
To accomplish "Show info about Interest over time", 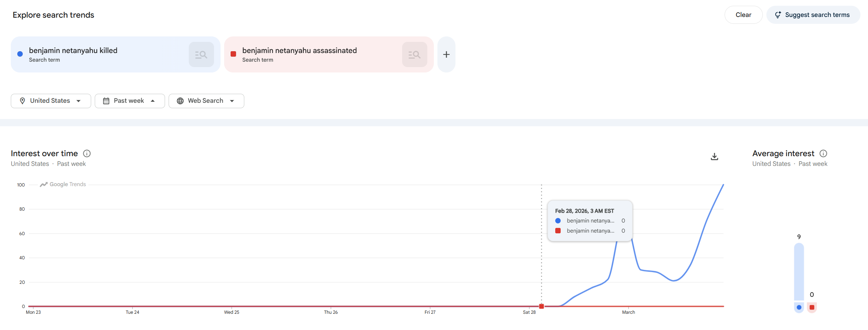I will 87,154.
